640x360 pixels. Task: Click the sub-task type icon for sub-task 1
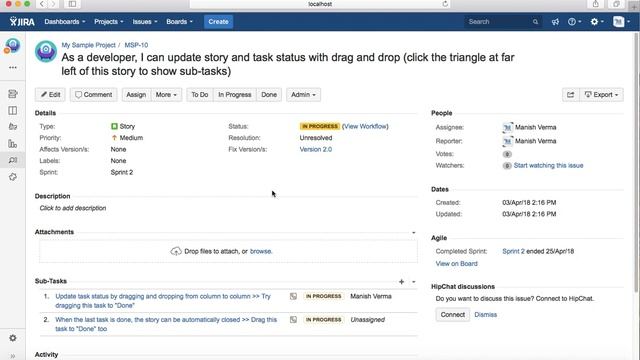[293, 296]
